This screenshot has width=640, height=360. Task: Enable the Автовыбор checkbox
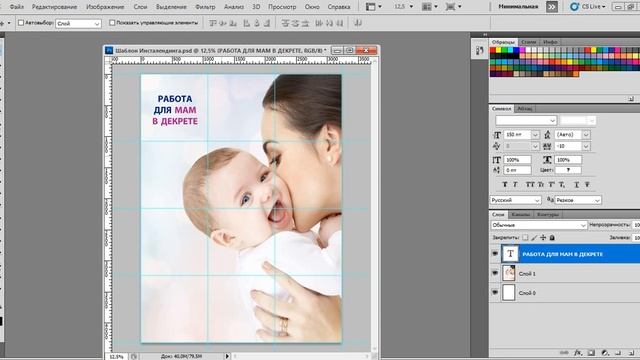[x=21, y=23]
